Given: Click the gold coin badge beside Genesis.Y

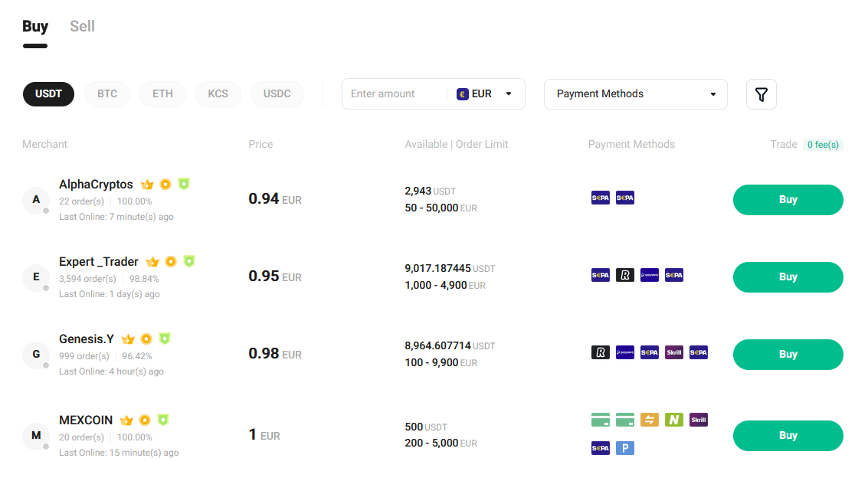Looking at the screenshot, I should (x=146, y=339).
